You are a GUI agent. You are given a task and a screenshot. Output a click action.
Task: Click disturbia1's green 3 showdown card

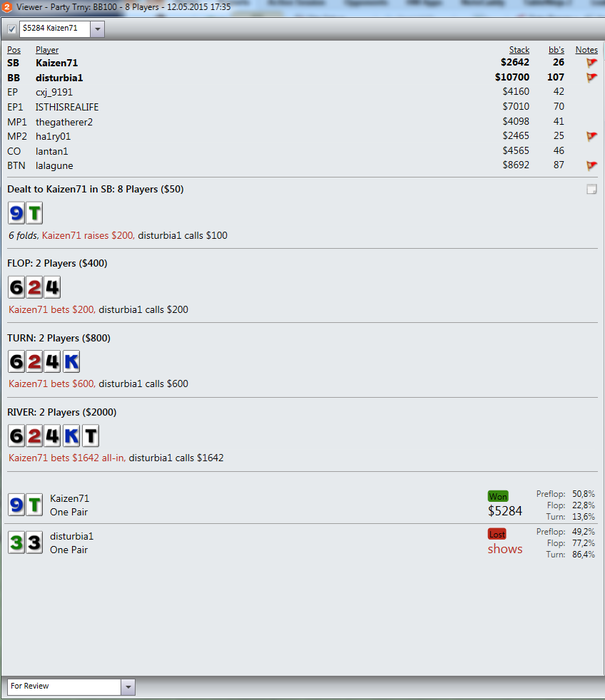[17, 542]
